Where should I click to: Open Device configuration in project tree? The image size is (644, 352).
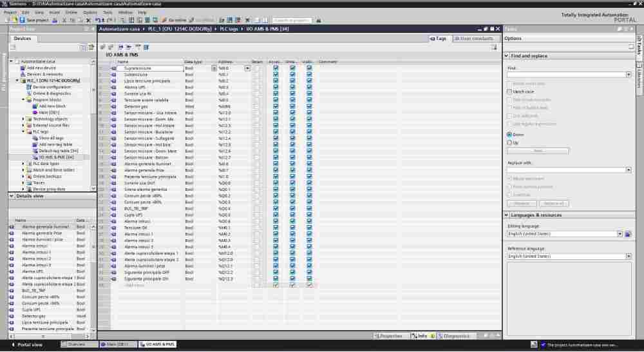click(x=52, y=86)
